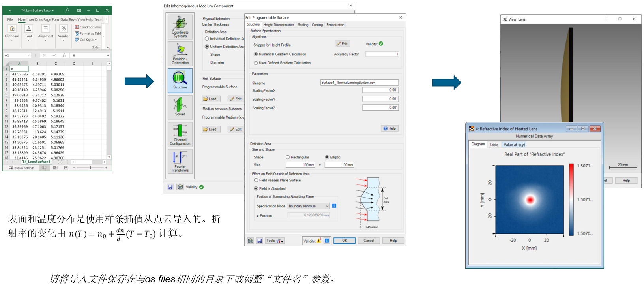Select Field Passes Plane Surface option

tap(256, 180)
